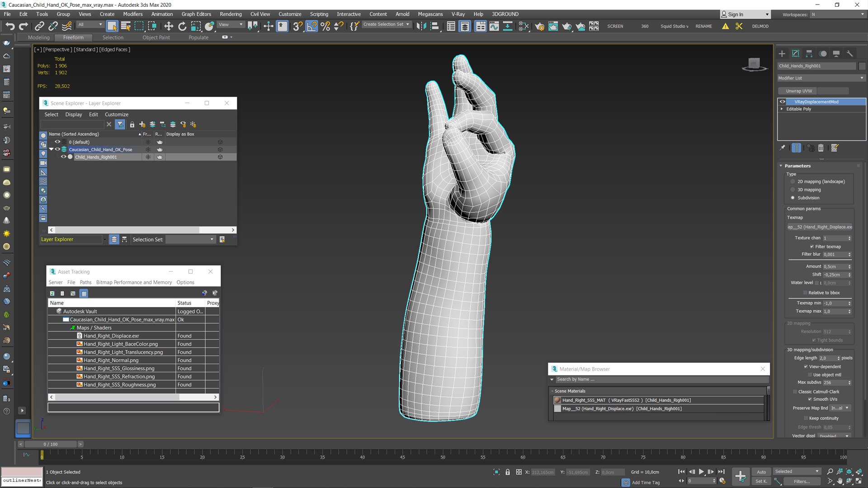The image size is (868, 488).
Task: Open the Modifier List dropdown
Action: [821, 78]
